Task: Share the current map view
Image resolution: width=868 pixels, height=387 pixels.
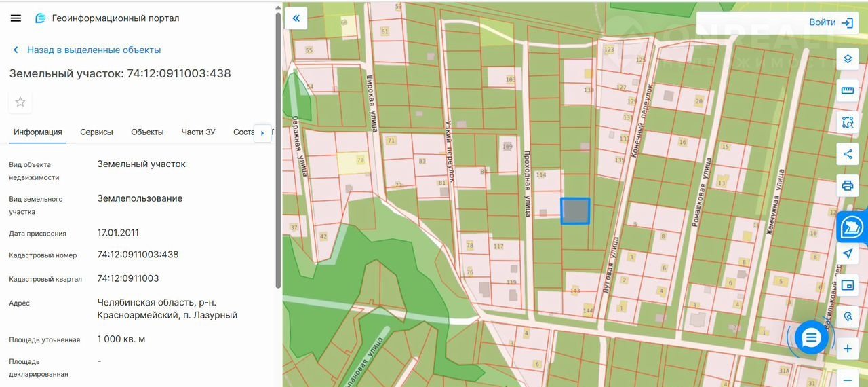Action: coord(847,154)
